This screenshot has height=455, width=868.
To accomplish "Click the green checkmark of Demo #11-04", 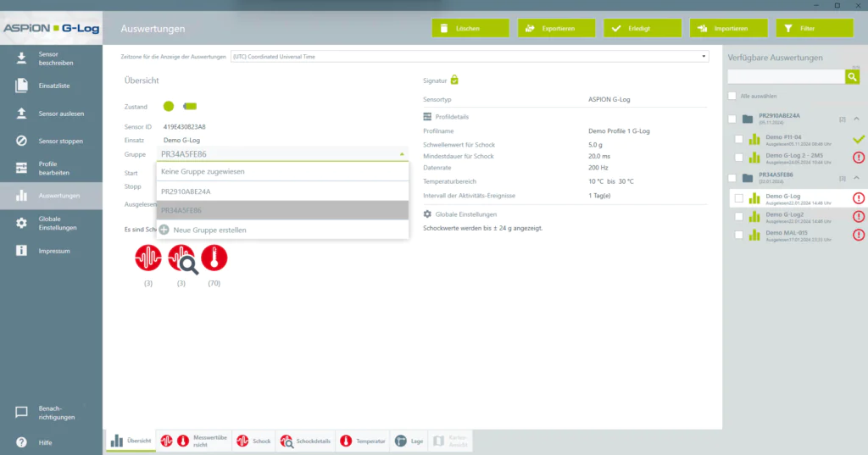I will 859,139.
